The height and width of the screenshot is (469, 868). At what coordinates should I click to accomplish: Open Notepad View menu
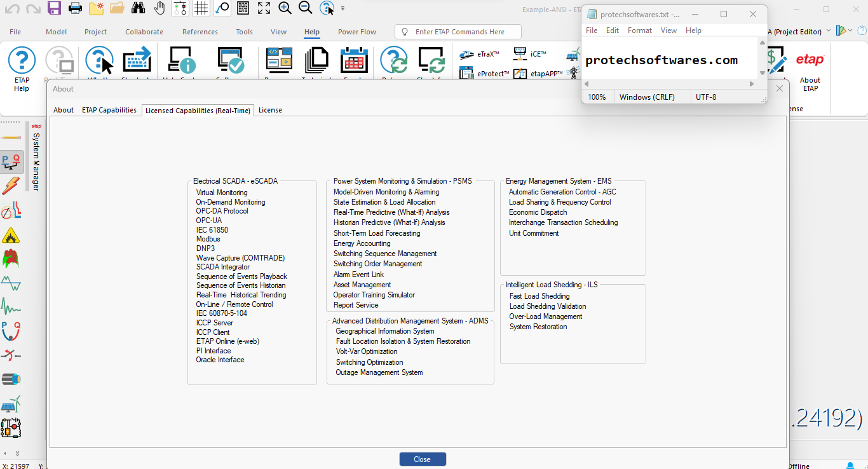coord(668,31)
